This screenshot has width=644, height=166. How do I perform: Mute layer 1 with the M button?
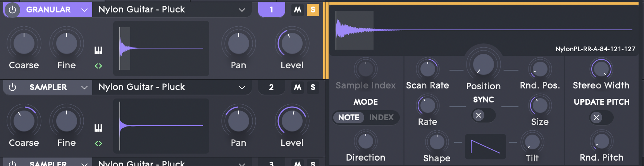pyautogui.click(x=298, y=10)
